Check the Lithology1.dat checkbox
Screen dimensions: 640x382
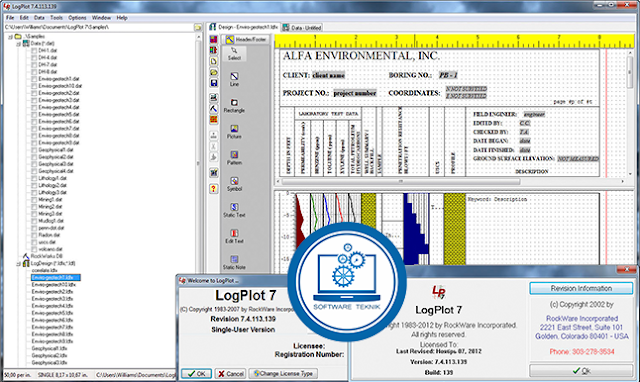click(34, 178)
